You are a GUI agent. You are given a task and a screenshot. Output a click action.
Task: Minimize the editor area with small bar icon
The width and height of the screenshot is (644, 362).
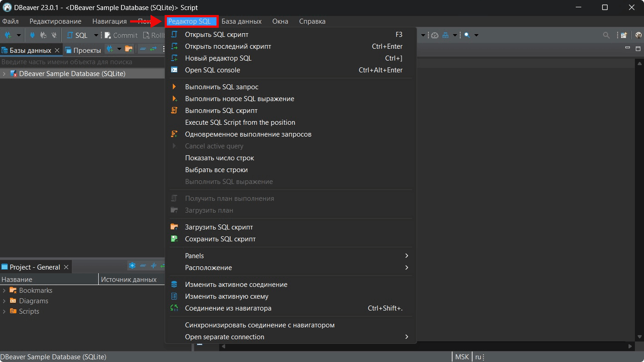628,48
